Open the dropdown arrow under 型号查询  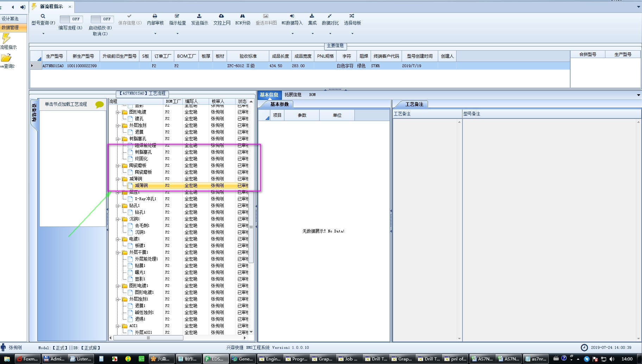(x=43, y=34)
